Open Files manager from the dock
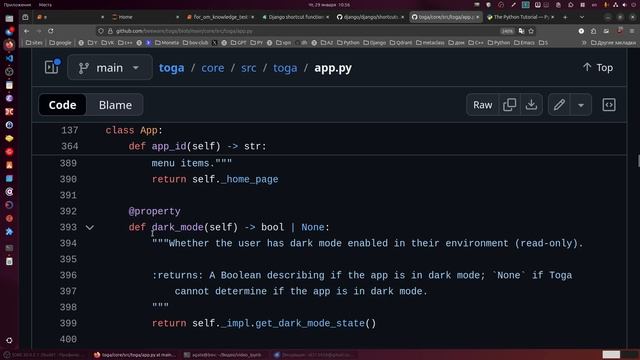640x360 pixels. tap(9, 19)
